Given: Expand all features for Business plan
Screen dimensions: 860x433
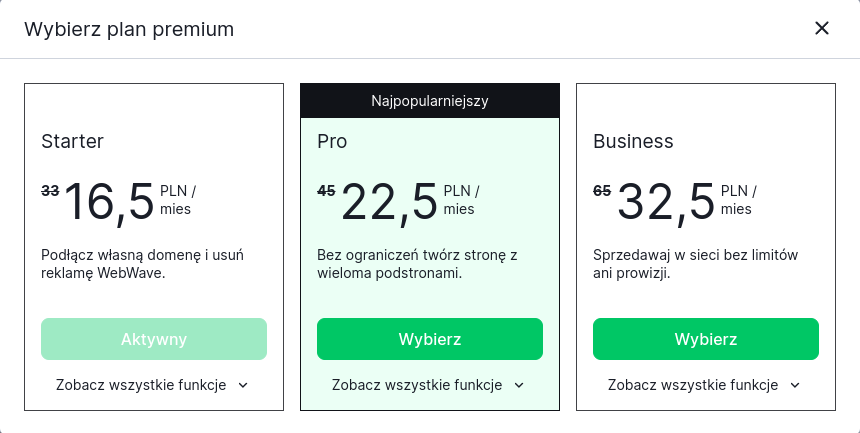Looking at the screenshot, I should [x=693, y=385].
